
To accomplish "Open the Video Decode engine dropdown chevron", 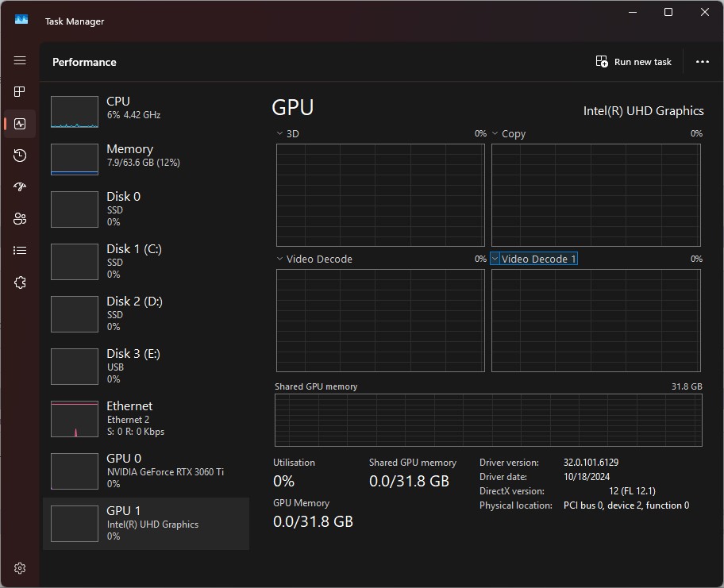I will [x=279, y=259].
